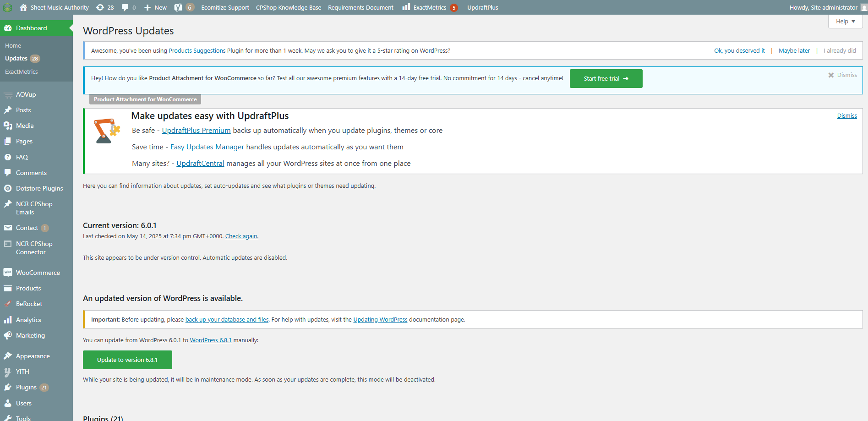Click the site logo icon in admin bar
This screenshot has height=421, width=868.
tap(7, 7)
